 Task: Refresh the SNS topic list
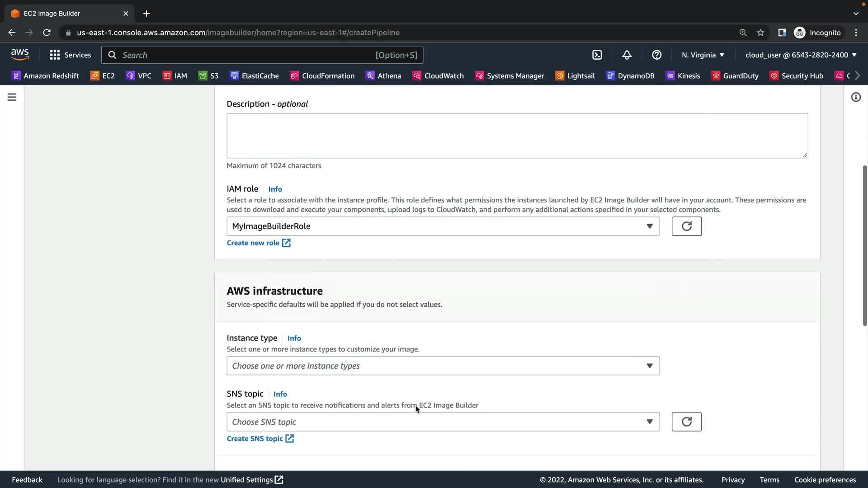(686, 422)
